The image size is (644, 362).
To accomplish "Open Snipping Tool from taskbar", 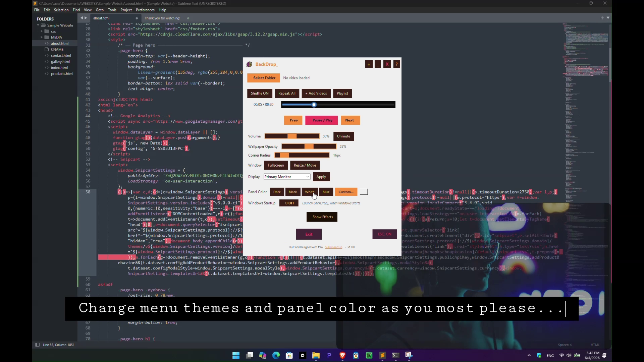I will click(409, 355).
